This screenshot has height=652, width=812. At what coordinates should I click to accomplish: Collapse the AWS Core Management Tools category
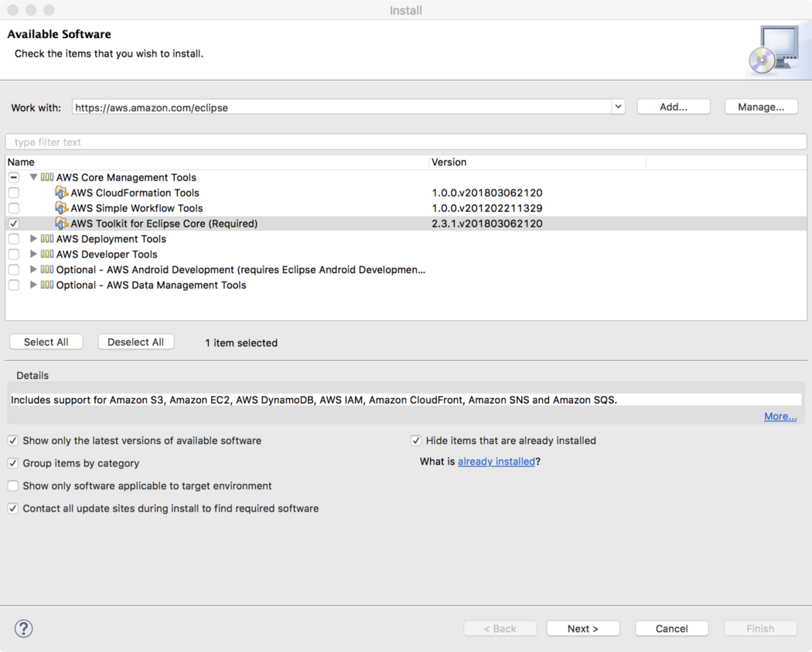(33, 177)
